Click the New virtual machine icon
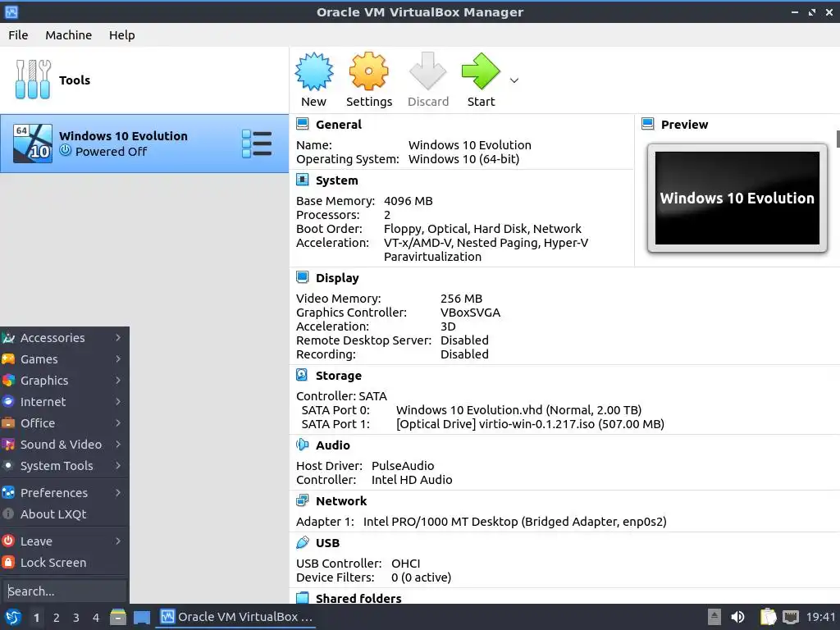The height and width of the screenshot is (630, 840). [314, 71]
